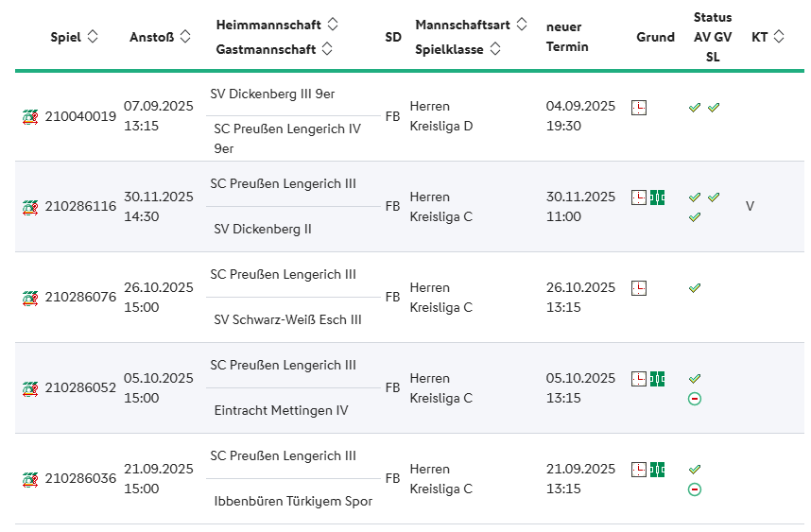This screenshot has height=532, width=811.
Task: Click the Gastmannschaft sort arrows
Action: point(326,48)
